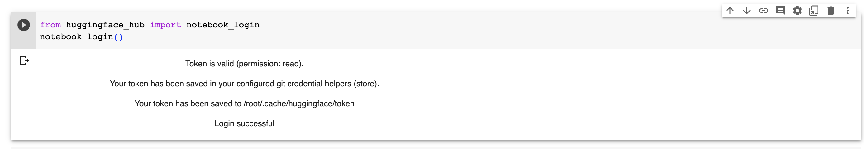This screenshot has height=149, width=868.
Task: Place cursor on notebook_login() call line
Action: [x=77, y=37]
